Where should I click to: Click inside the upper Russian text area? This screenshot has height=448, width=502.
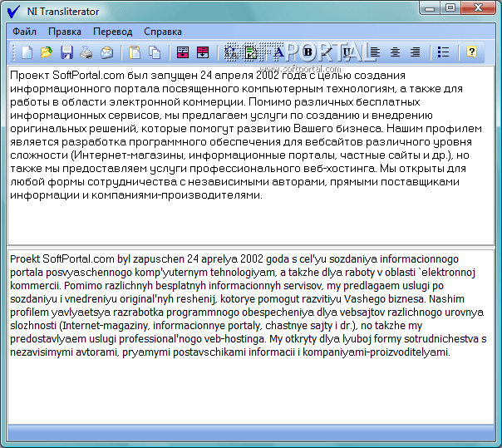point(251,155)
